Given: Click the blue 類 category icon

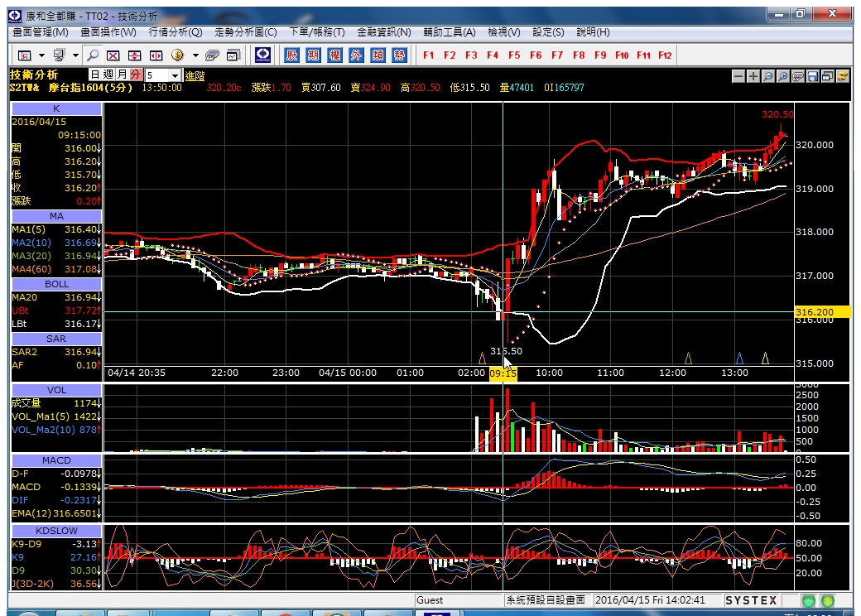Looking at the screenshot, I should click(378, 55).
